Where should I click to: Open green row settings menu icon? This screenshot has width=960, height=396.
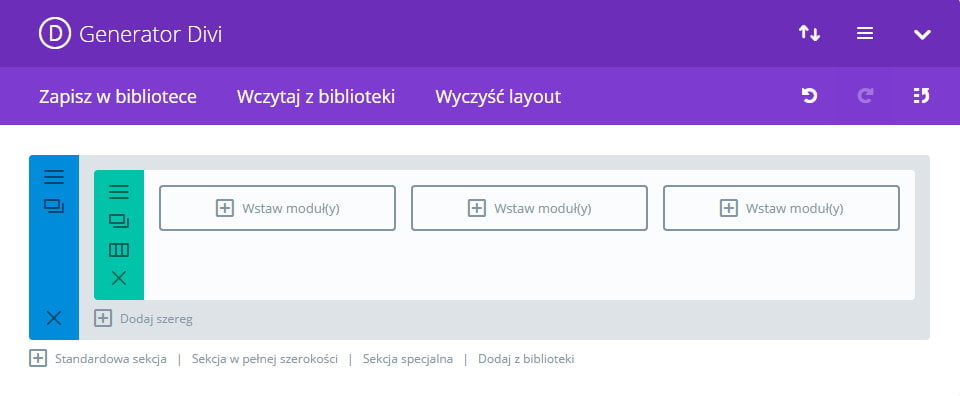(x=119, y=192)
